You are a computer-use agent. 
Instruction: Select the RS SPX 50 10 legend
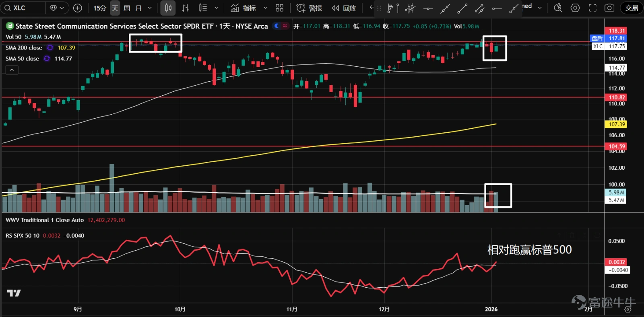[23, 235]
